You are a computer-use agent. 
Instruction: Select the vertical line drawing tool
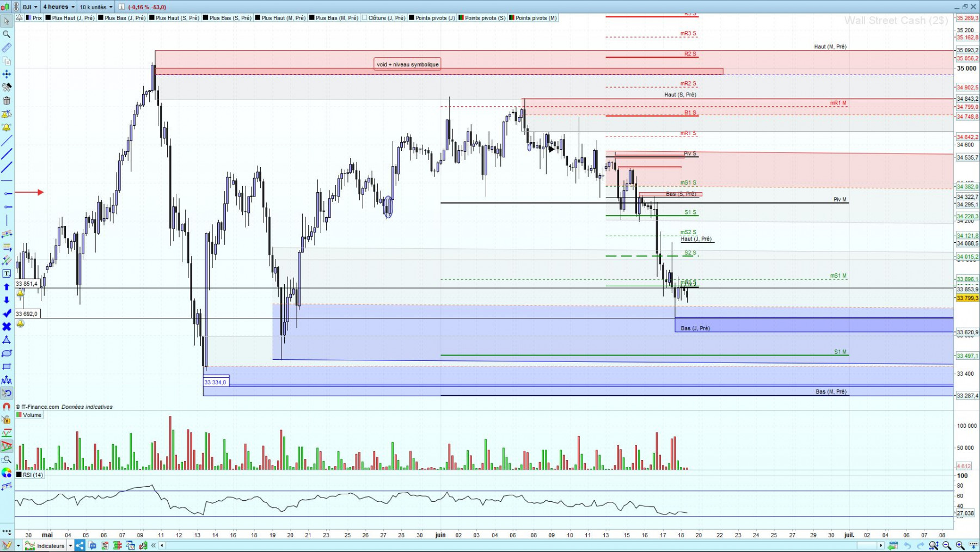7,220
